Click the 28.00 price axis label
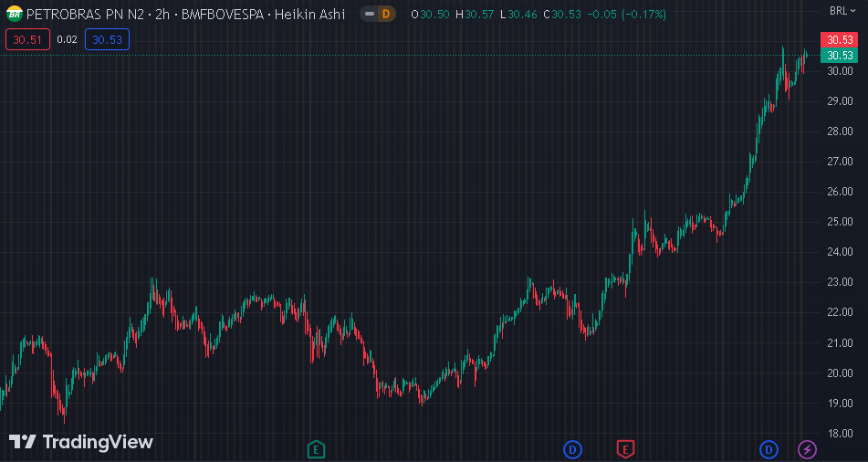The image size is (868, 462). pos(840,131)
